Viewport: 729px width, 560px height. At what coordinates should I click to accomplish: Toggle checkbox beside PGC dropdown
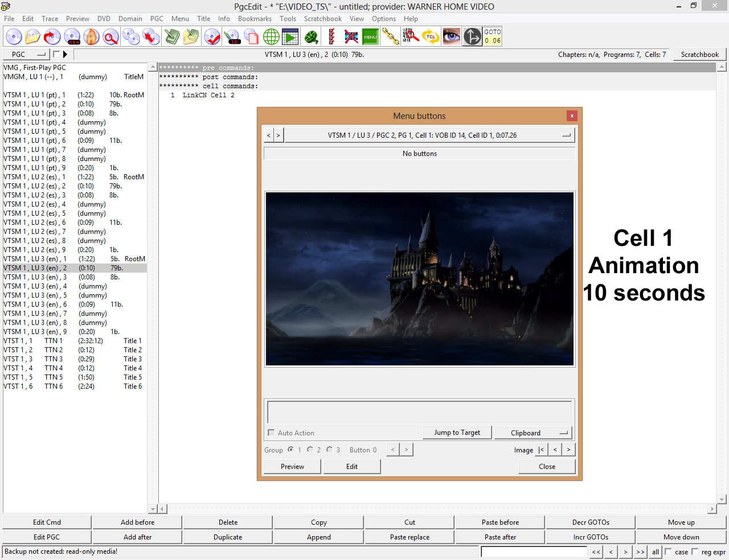(x=56, y=54)
